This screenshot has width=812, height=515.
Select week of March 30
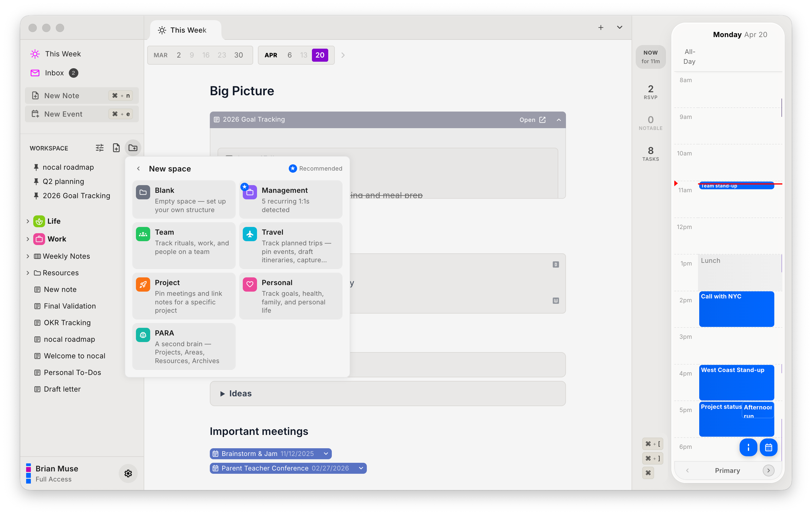pyautogui.click(x=238, y=55)
